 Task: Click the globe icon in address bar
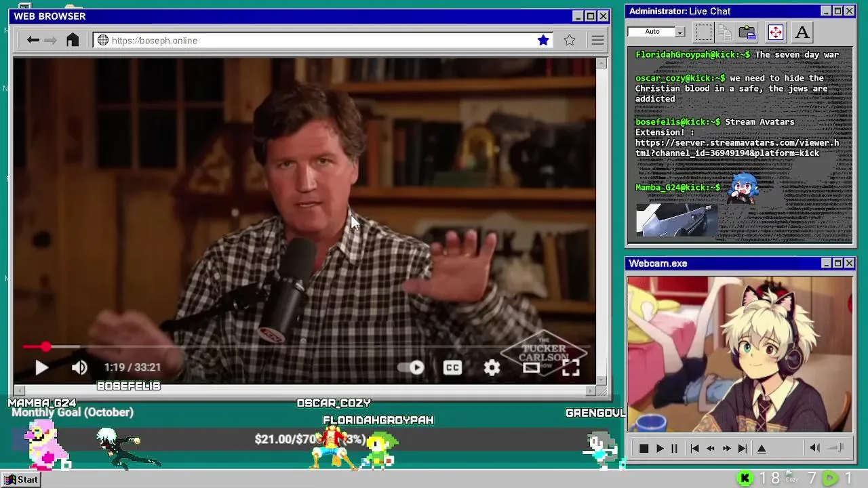tap(103, 41)
